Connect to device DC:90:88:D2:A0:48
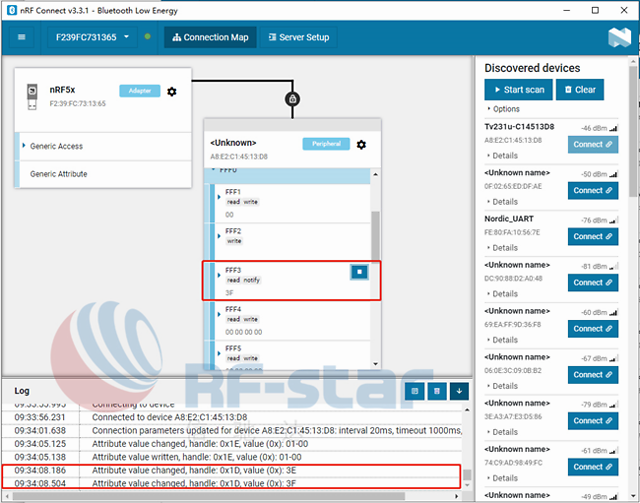 click(593, 283)
